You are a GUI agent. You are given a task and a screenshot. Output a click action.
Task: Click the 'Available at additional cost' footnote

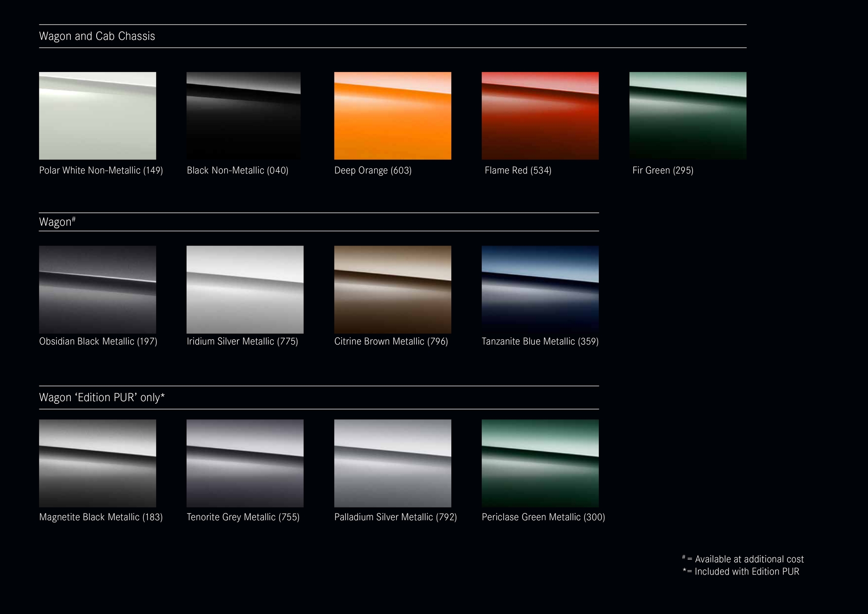point(743,559)
